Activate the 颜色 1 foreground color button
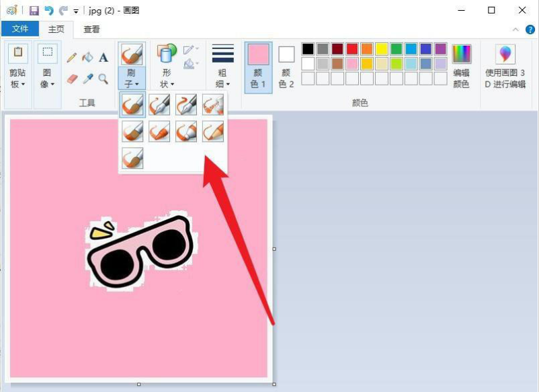Image resolution: width=539 pixels, height=392 pixels. (x=258, y=67)
